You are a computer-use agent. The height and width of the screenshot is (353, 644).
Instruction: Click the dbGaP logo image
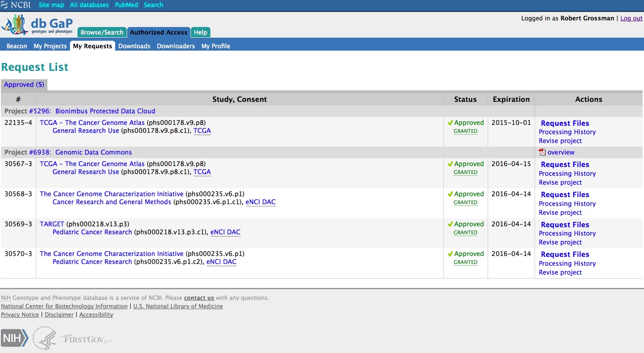point(37,25)
